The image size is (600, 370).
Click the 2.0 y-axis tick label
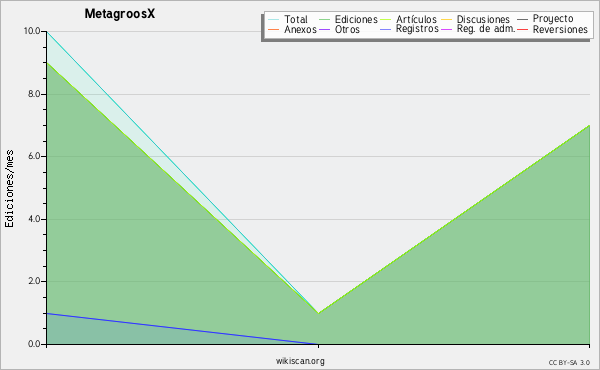[34, 281]
